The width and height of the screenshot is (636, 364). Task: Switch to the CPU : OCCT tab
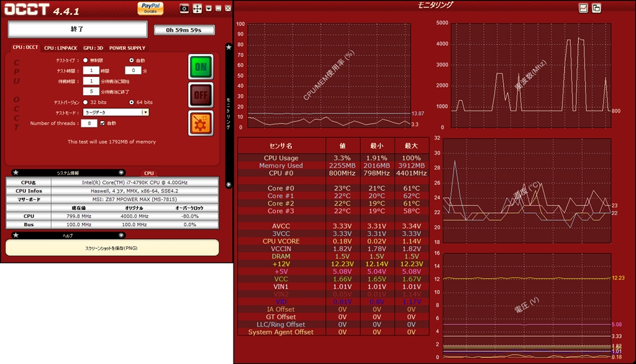(25, 47)
